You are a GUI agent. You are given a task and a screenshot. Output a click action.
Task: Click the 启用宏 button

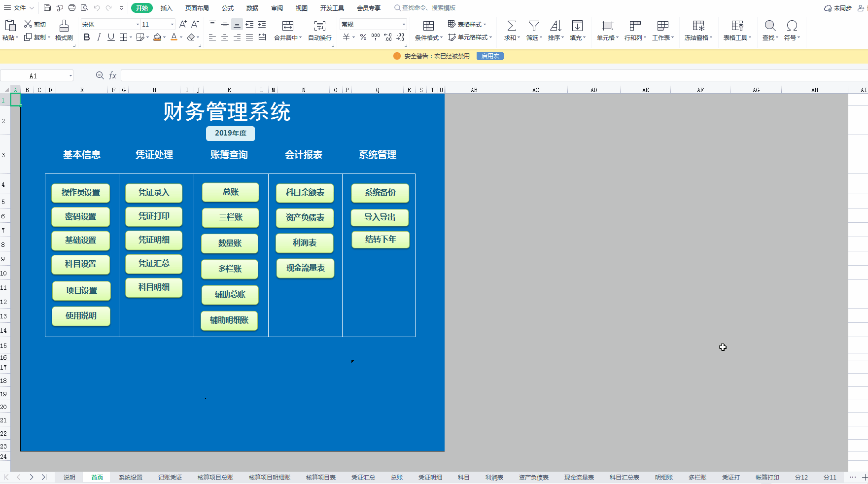point(489,56)
